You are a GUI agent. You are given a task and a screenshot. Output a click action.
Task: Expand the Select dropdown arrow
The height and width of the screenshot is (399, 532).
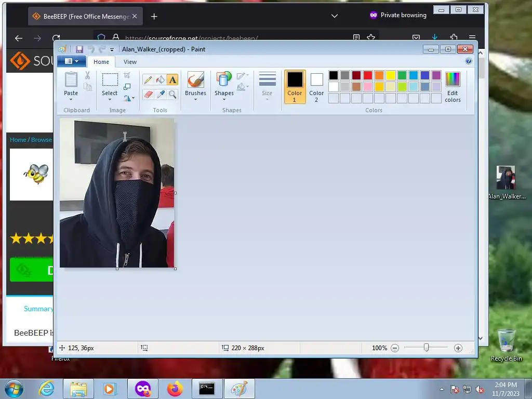(110, 99)
